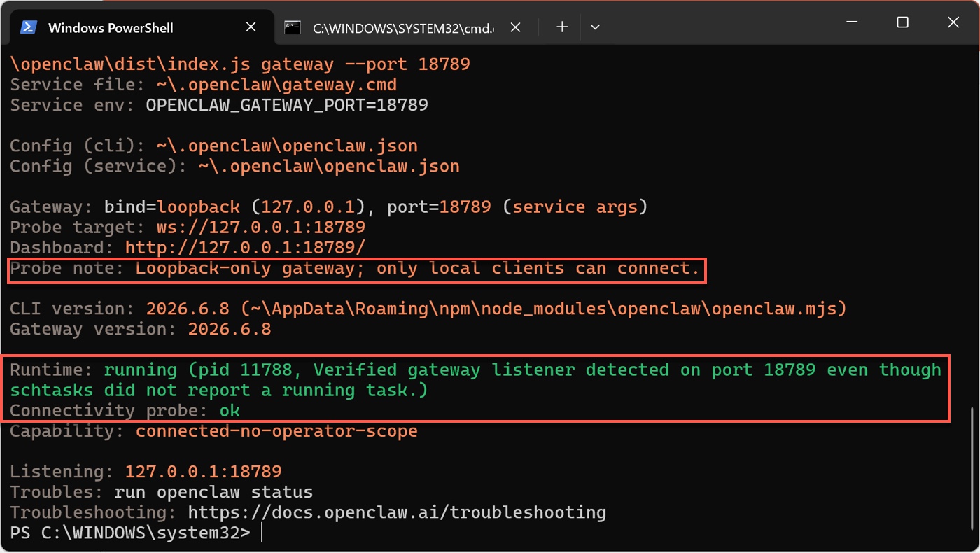980x553 pixels.
Task: Click the 'Gateway version:' label
Action: click(x=93, y=329)
